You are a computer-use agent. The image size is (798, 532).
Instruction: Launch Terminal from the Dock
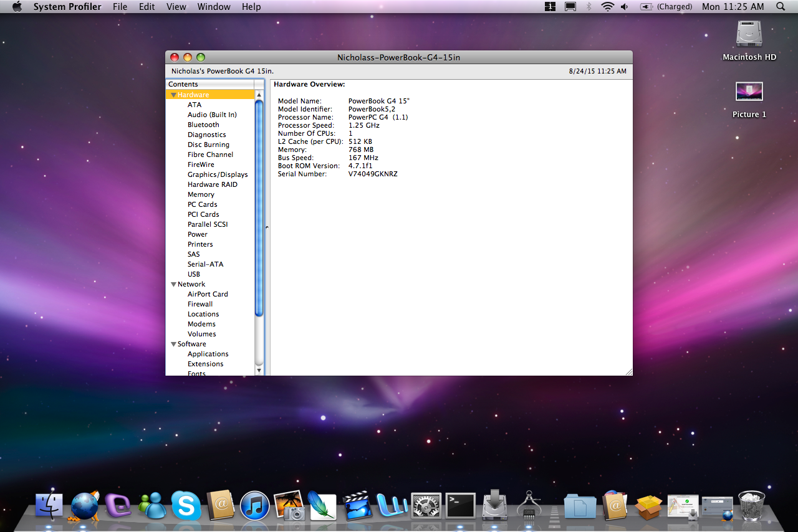tap(460, 506)
